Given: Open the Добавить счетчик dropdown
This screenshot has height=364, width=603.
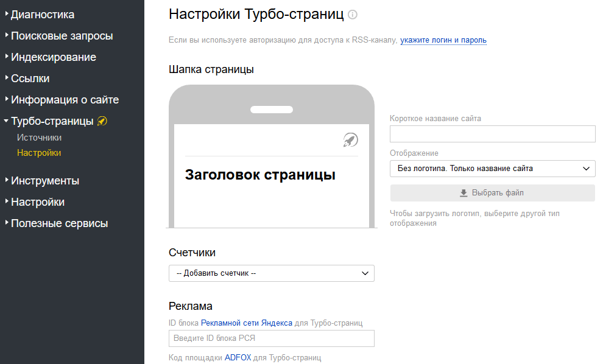Looking at the screenshot, I should 271,273.
